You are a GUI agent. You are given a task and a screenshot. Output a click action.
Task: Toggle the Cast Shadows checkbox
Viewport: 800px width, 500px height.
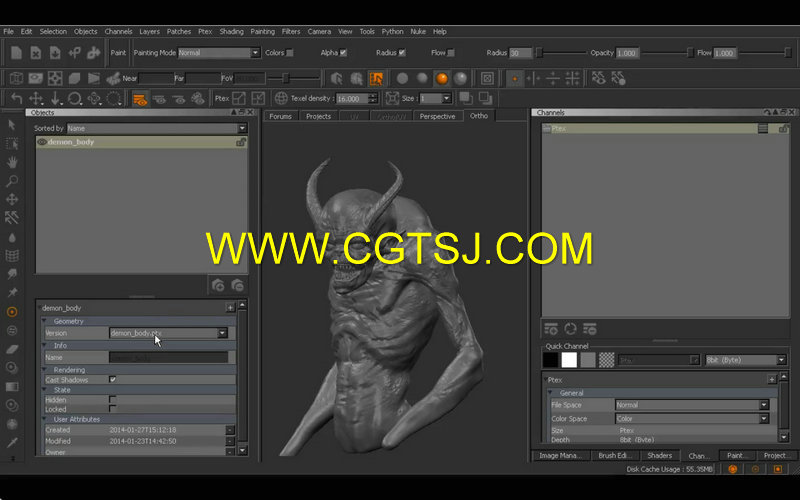click(x=112, y=380)
